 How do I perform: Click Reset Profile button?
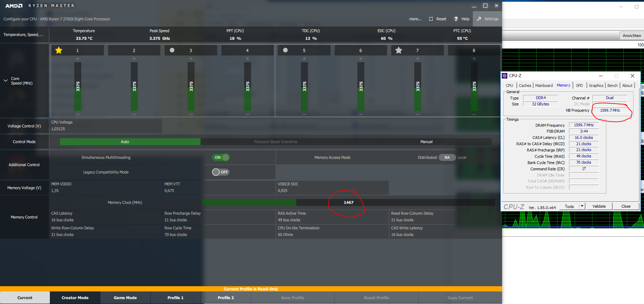coord(376,298)
